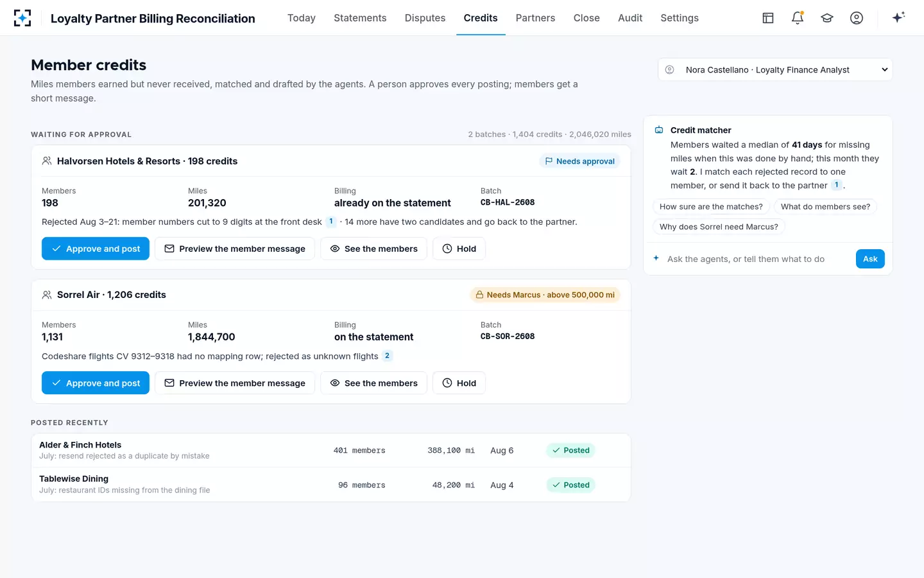Viewport: 924px width, 578px height.
Task: Ask "What do members see?"
Action: click(825, 207)
